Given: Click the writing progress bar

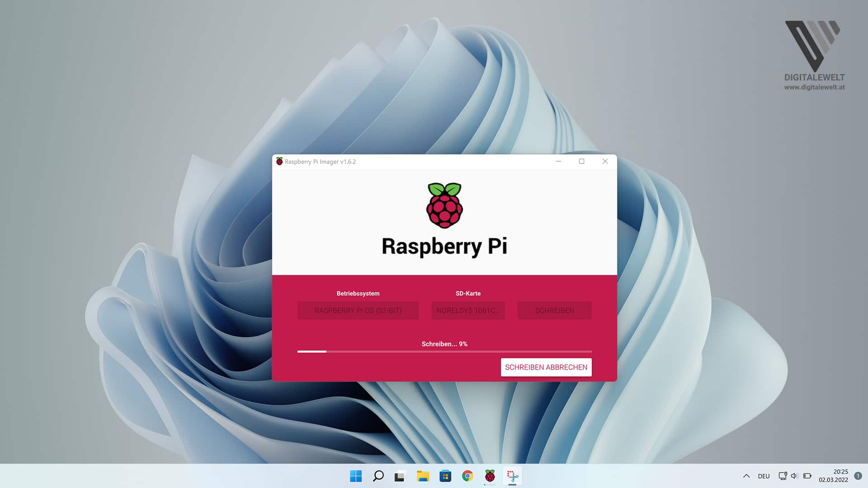Looking at the screenshot, I should point(444,351).
